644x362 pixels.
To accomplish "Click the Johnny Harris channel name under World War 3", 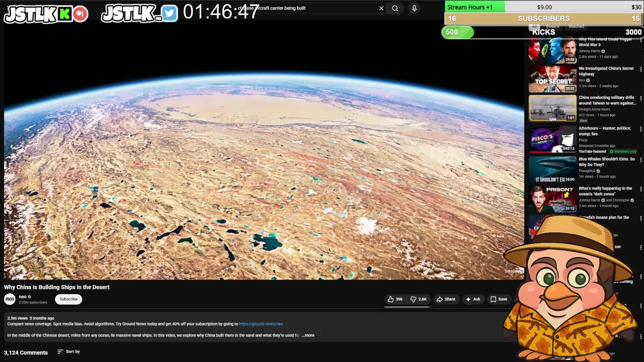I will click(x=589, y=51).
